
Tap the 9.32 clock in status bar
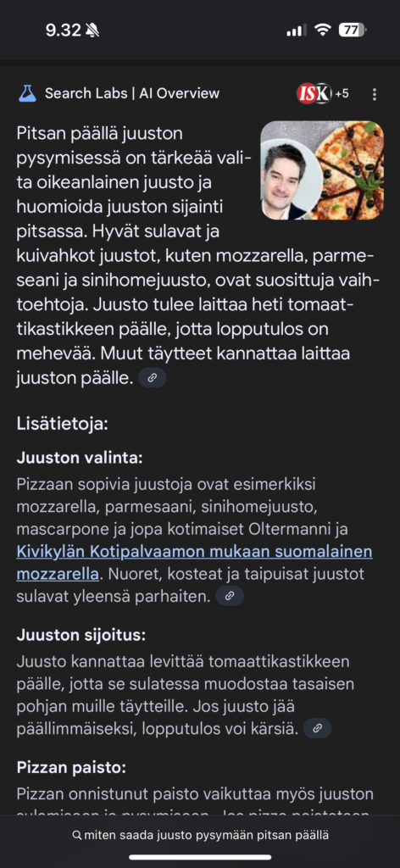(63, 30)
